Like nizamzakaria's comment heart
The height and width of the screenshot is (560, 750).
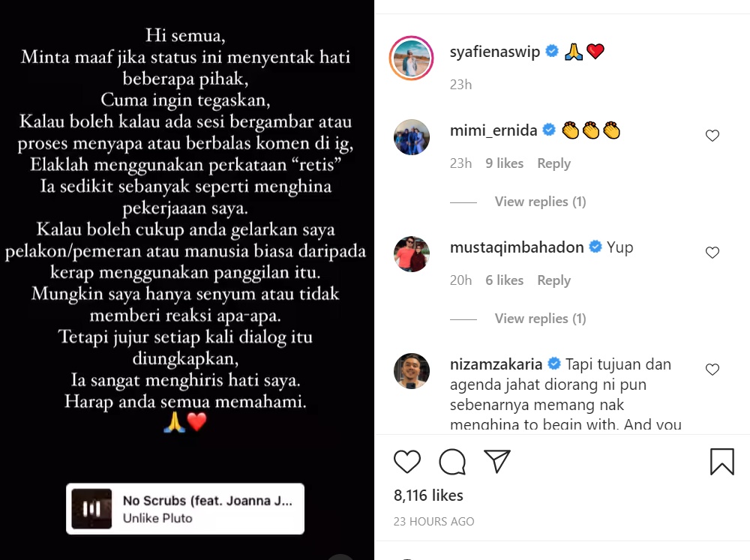pyautogui.click(x=712, y=369)
